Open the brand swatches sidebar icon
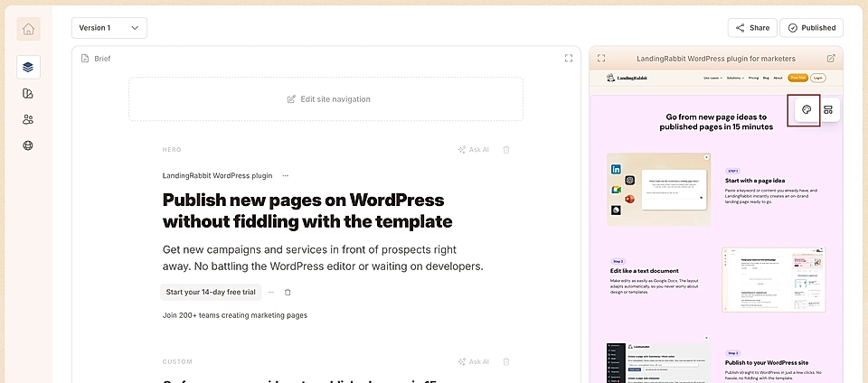 (x=28, y=93)
